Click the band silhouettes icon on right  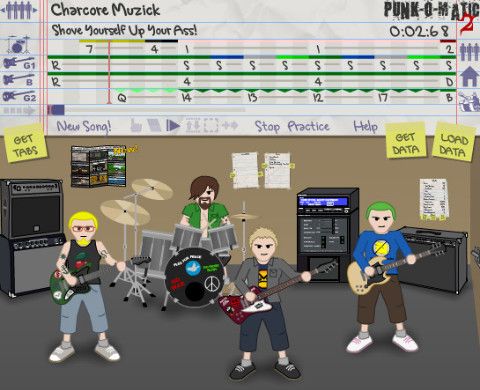click(x=469, y=52)
